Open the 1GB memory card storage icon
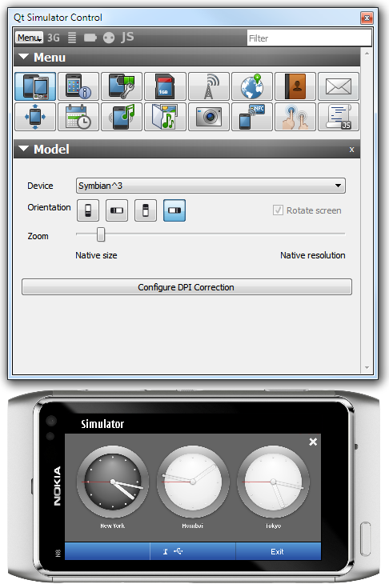 [x=165, y=86]
